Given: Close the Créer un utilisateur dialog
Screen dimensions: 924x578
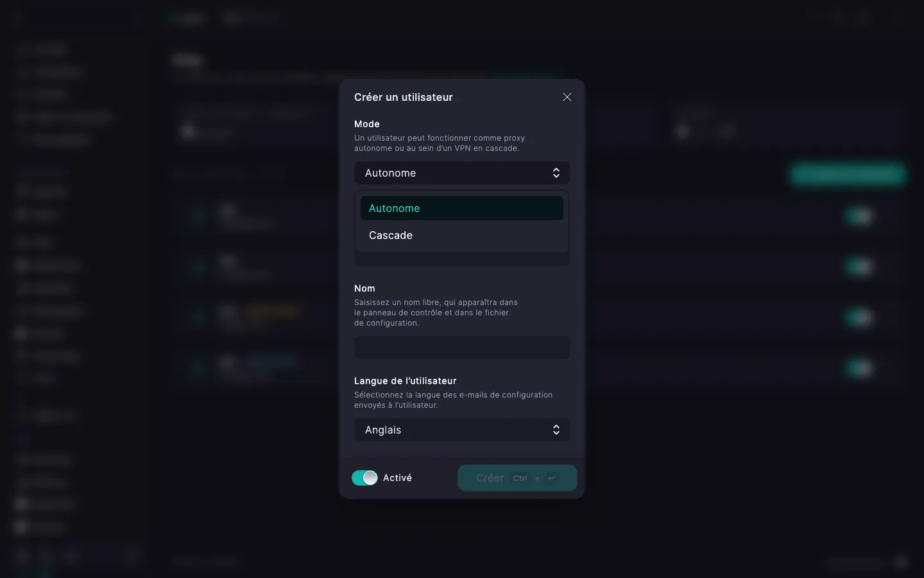Looking at the screenshot, I should pyautogui.click(x=567, y=97).
